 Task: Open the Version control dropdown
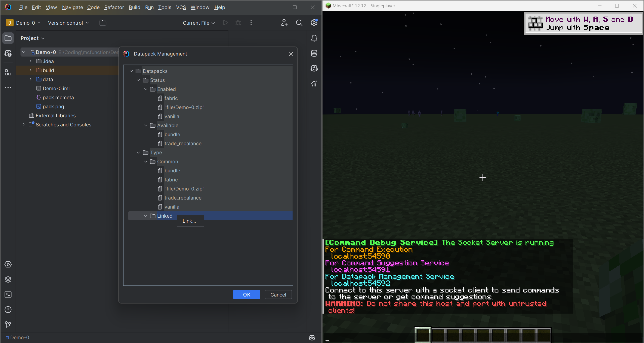(68, 23)
